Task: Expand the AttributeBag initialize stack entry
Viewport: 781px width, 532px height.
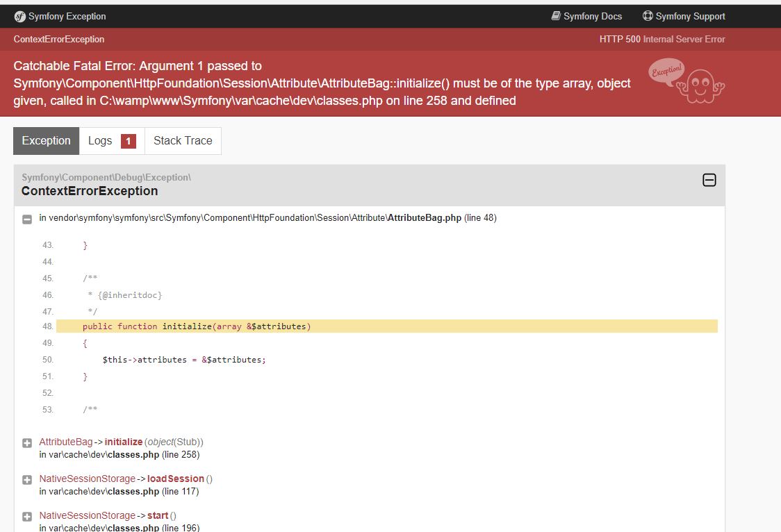Action: pos(26,442)
